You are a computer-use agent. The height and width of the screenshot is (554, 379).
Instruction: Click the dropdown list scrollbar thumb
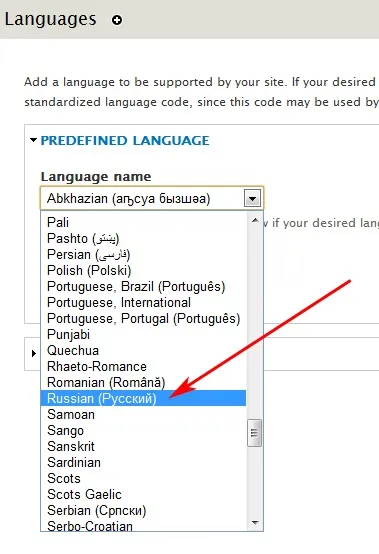255,433
